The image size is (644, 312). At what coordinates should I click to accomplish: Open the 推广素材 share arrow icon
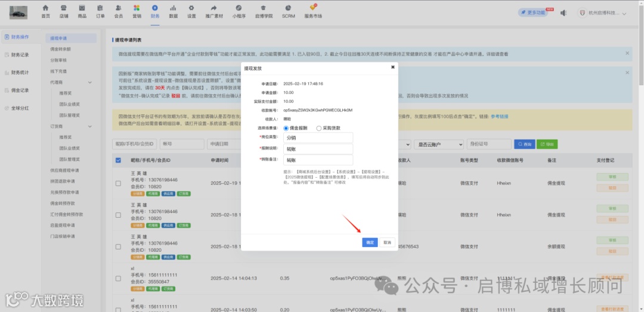click(x=214, y=8)
